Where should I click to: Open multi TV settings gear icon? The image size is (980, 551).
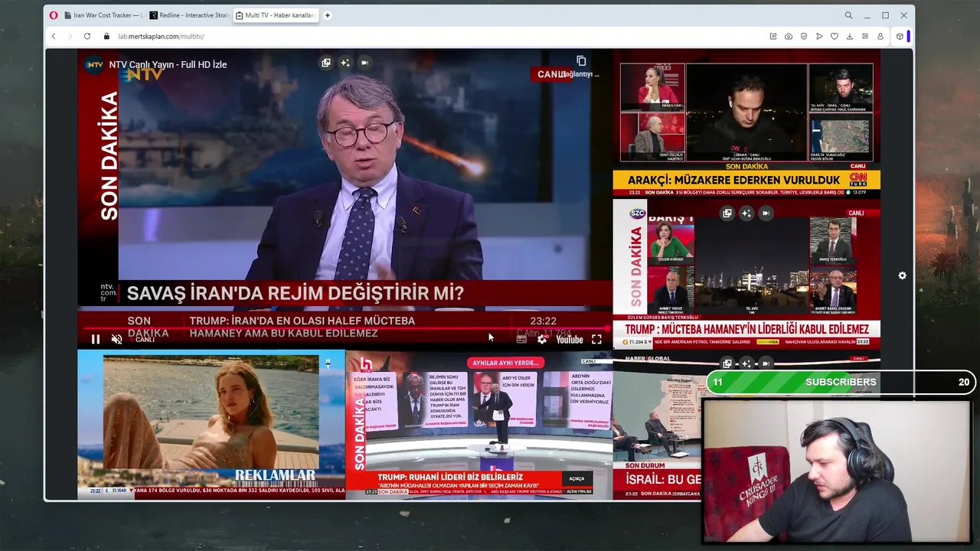click(x=902, y=275)
